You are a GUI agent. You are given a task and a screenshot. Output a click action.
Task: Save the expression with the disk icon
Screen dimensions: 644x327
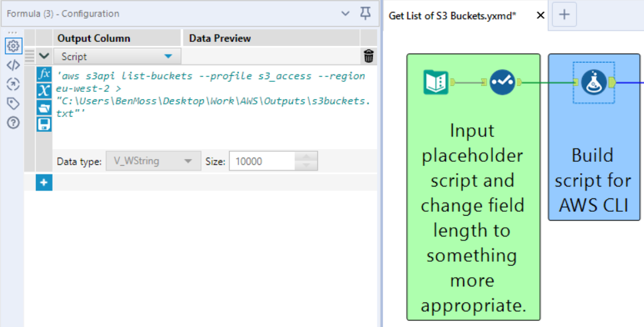pyautogui.click(x=44, y=124)
